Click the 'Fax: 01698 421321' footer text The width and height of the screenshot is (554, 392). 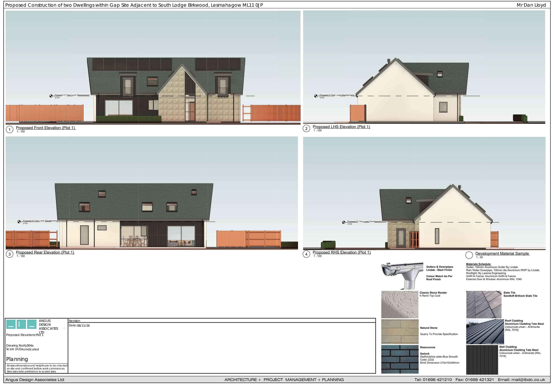[475, 380]
